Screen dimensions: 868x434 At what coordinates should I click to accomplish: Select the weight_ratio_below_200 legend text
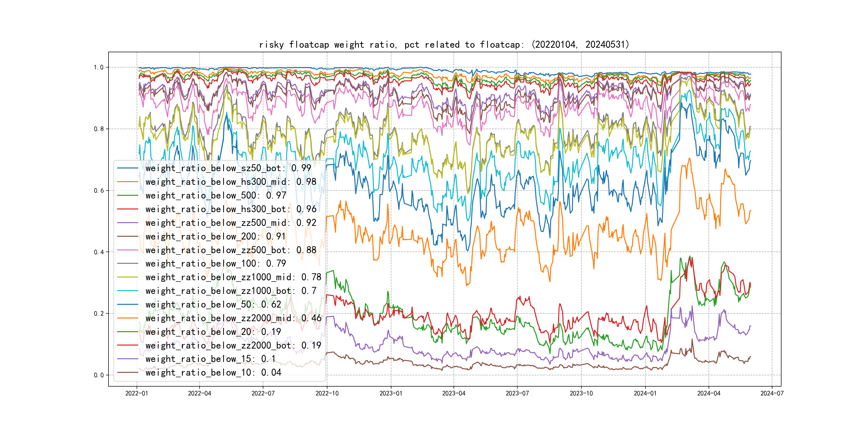point(215,237)
